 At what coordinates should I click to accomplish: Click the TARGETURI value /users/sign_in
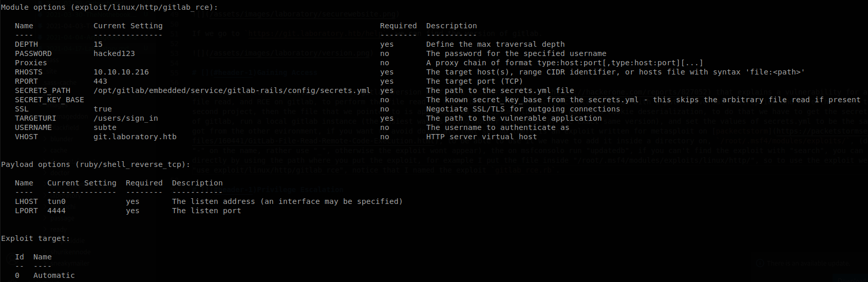pos(126,118)
